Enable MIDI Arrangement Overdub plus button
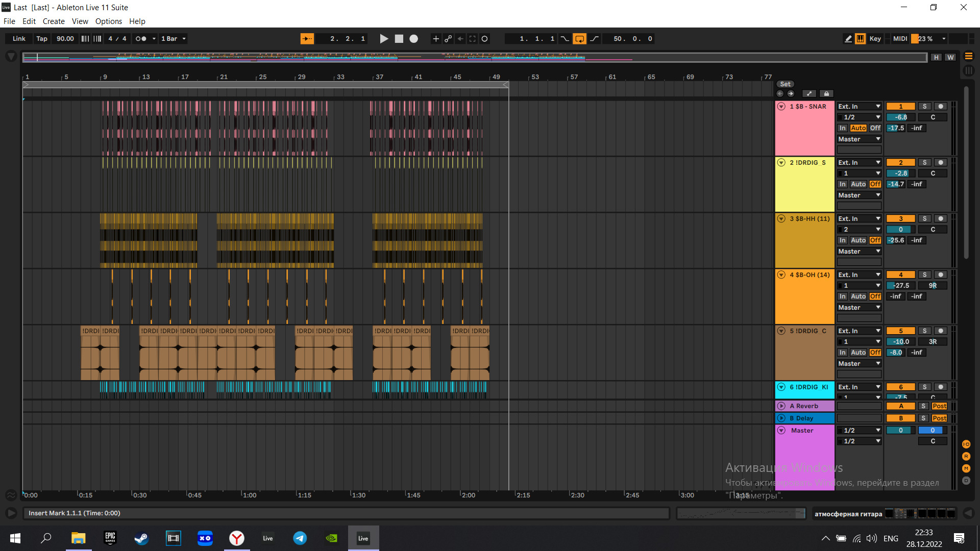The width and height of the screenshot is (980, 551). (436, 39)
